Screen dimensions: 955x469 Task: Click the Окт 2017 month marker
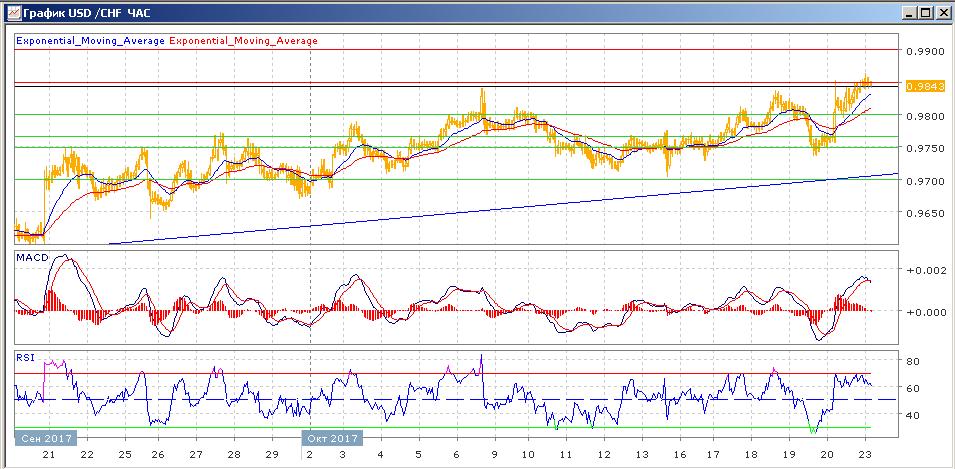(x=331, y=437)
